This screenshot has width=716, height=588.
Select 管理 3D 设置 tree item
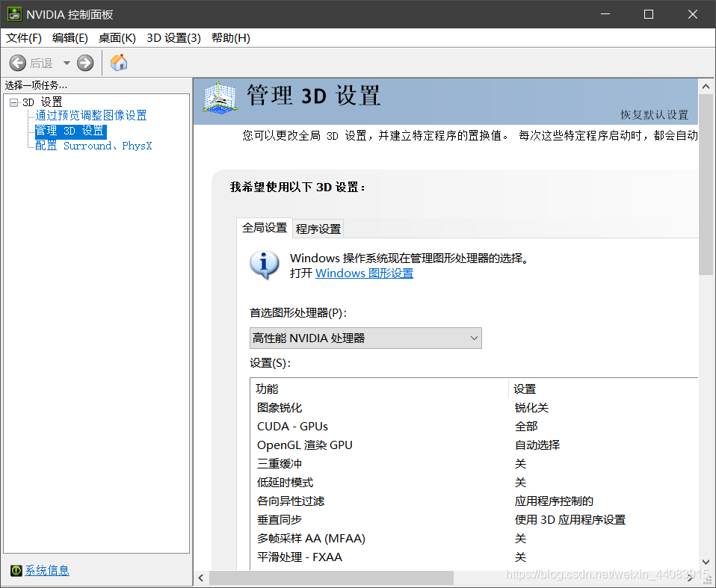(x=71, y=131)
